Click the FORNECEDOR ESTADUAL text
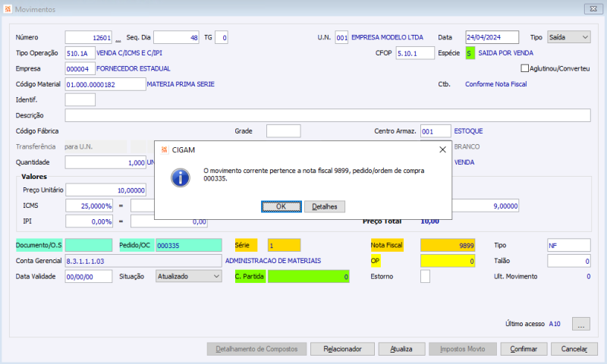Image resolution: width=607 pixels, height=364 pixels. 134,68
